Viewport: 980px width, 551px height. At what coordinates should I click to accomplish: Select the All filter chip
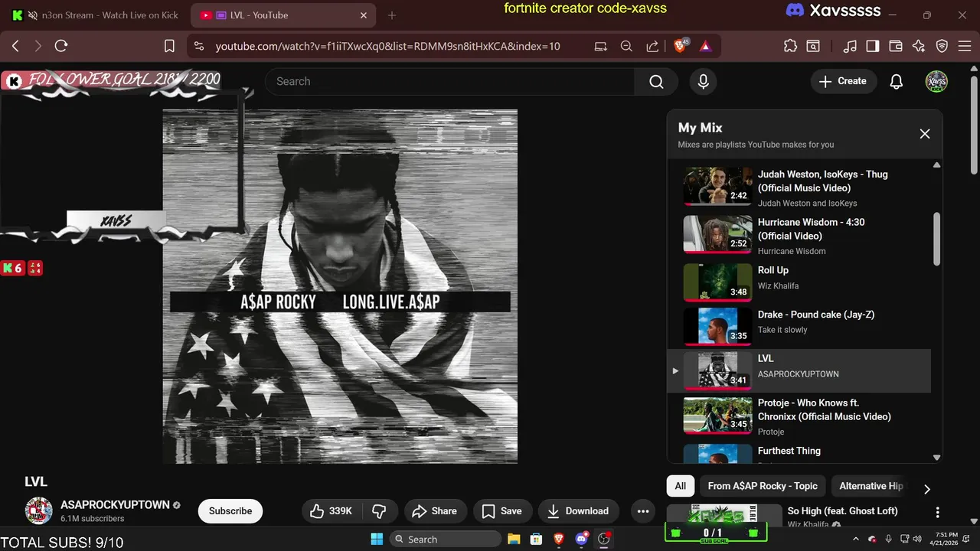pyautogui.click(x=681, y=486)
